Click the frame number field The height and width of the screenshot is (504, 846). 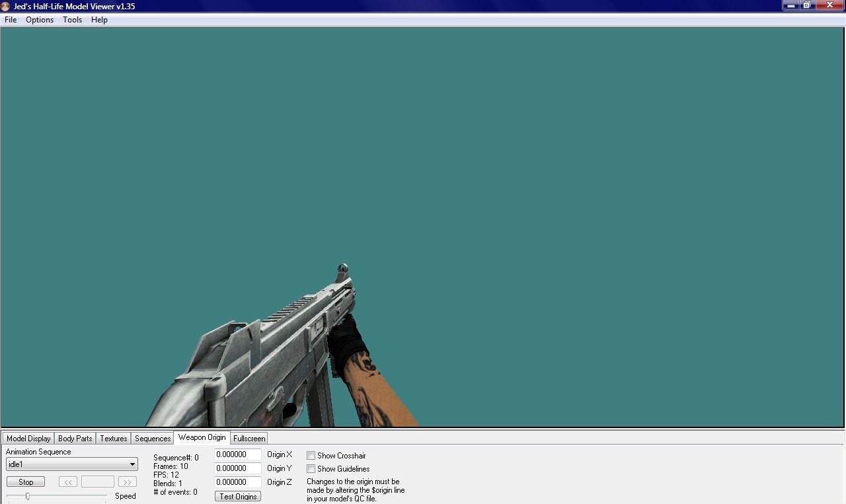coord(98,482)
